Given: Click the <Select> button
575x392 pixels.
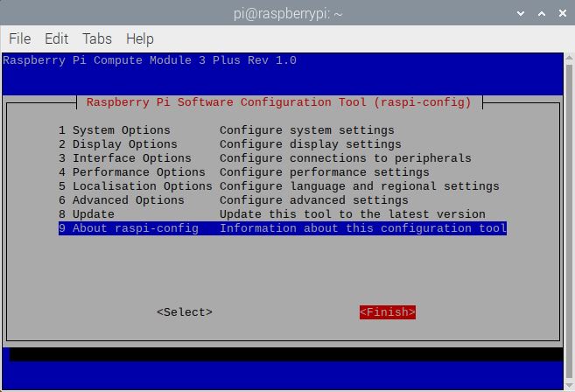Looking at the screenshot, I should coord(185,312).
